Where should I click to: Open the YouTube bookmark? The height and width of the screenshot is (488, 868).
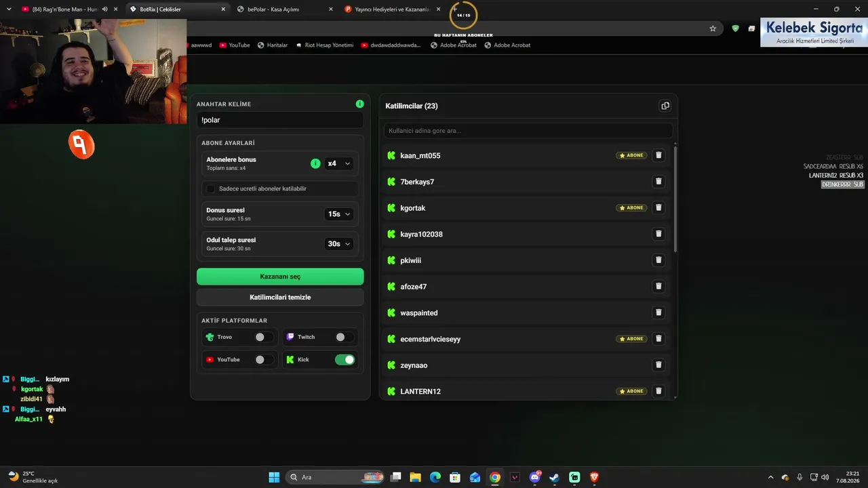pos(234,45)
